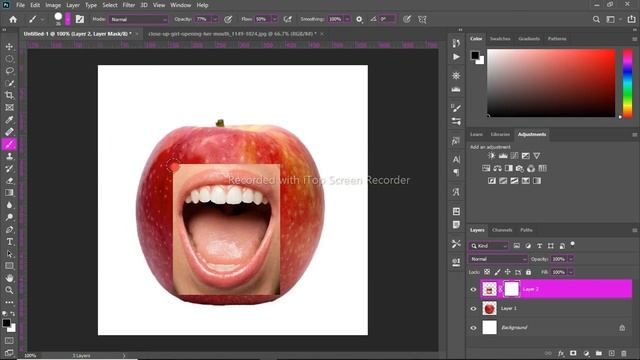Add Brightness/Contrast adjustment

tap(491, 156)
